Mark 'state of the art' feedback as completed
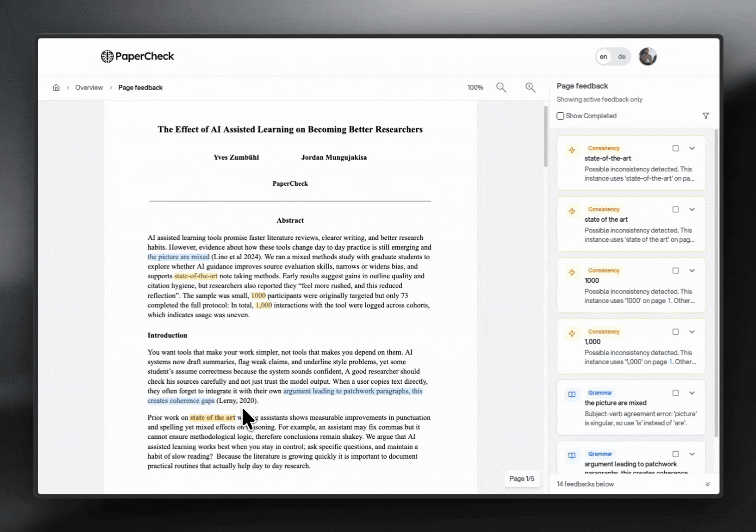This screenshot has height=532, width=756. coord(676,209)
